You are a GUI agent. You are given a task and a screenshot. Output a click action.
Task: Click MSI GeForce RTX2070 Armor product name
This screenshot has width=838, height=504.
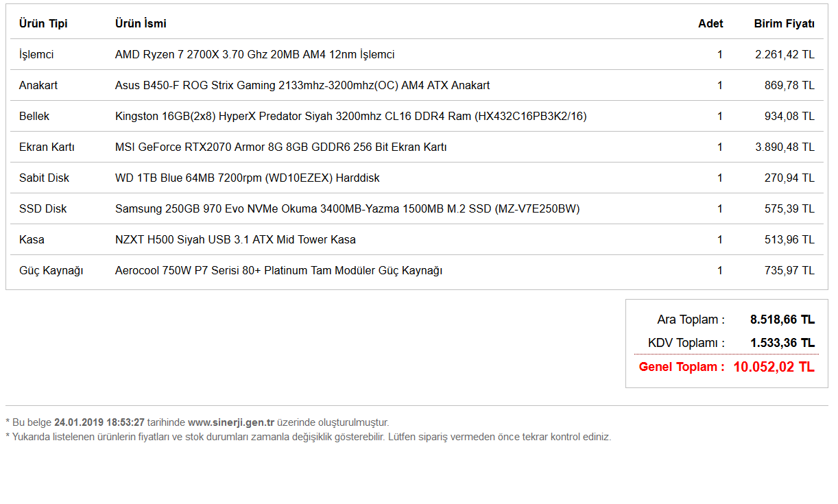point(281,147)
